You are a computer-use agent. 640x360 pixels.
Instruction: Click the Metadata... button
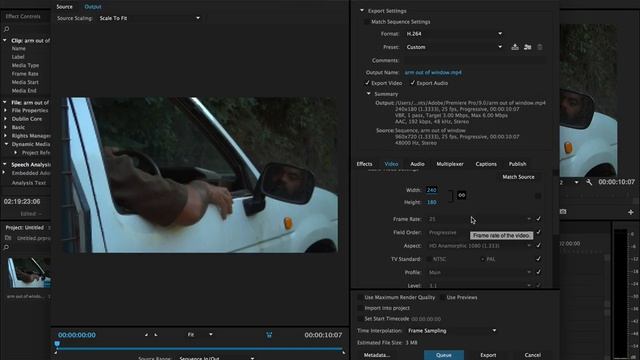pos(376,355)
